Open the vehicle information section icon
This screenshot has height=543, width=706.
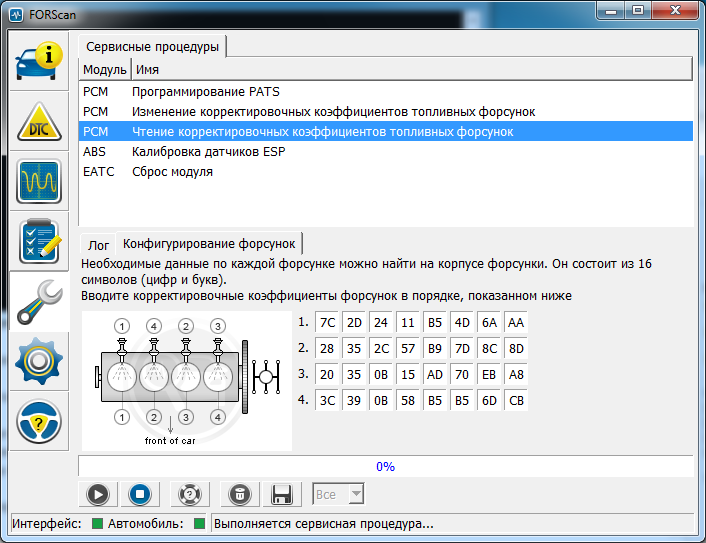[39, 61]
